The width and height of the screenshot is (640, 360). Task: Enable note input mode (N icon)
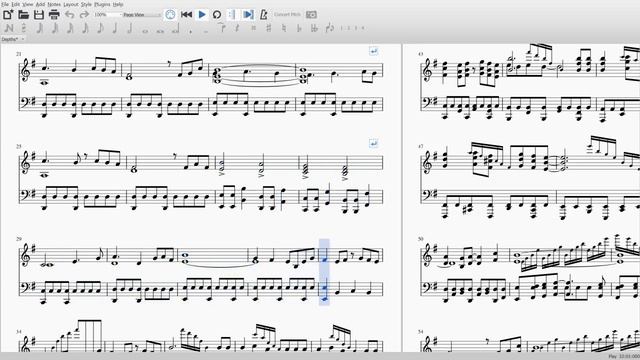coord(9,28)
